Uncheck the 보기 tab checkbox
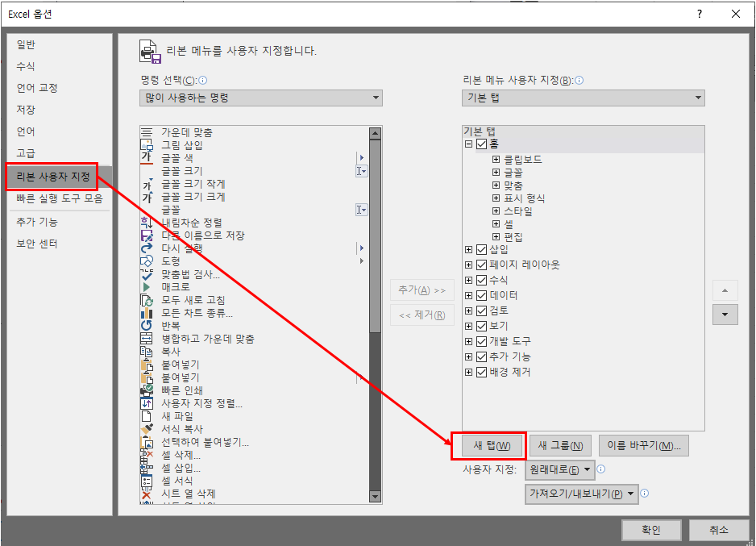 (x=481, y=326)
